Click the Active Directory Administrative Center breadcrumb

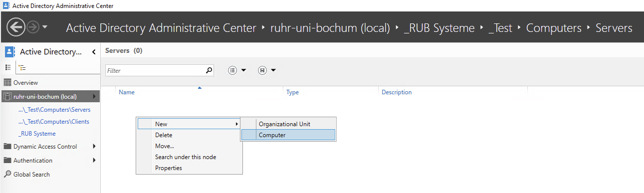(x=161, y=28)
